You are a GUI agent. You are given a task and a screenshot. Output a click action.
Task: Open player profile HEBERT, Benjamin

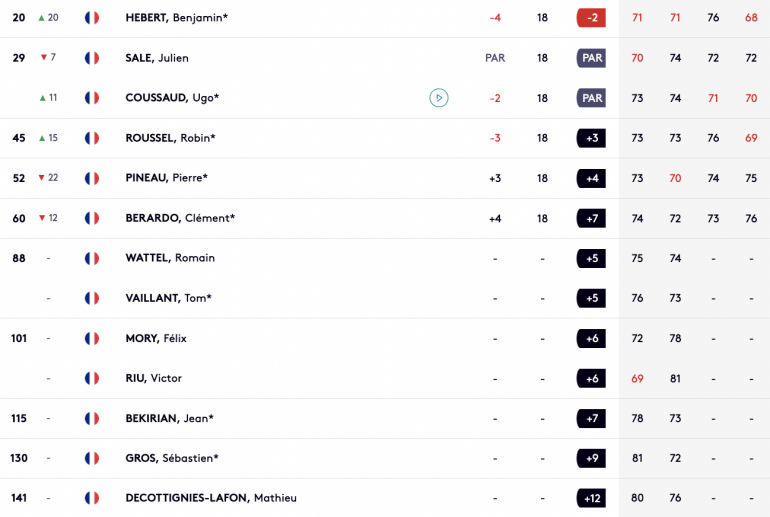click(177, 18)
